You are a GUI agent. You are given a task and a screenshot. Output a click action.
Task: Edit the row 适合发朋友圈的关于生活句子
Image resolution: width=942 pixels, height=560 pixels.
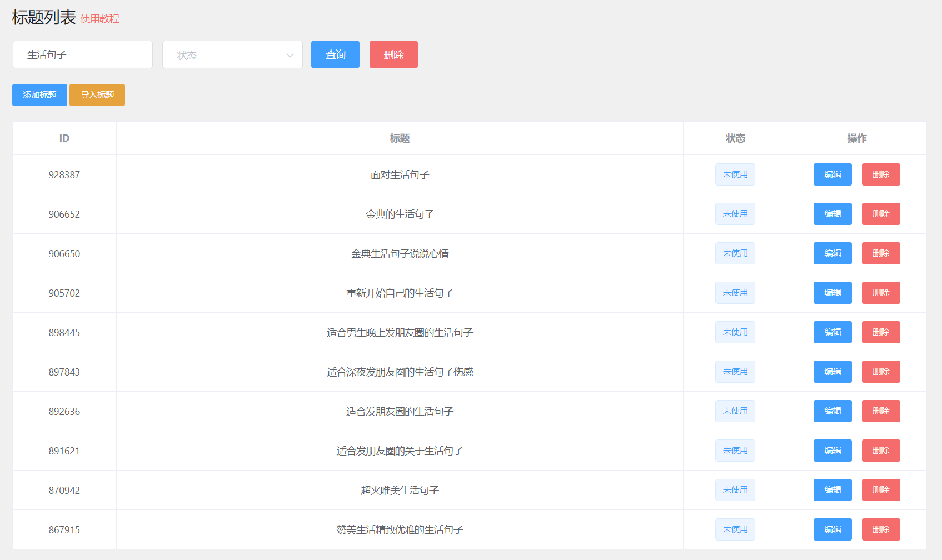833,451
